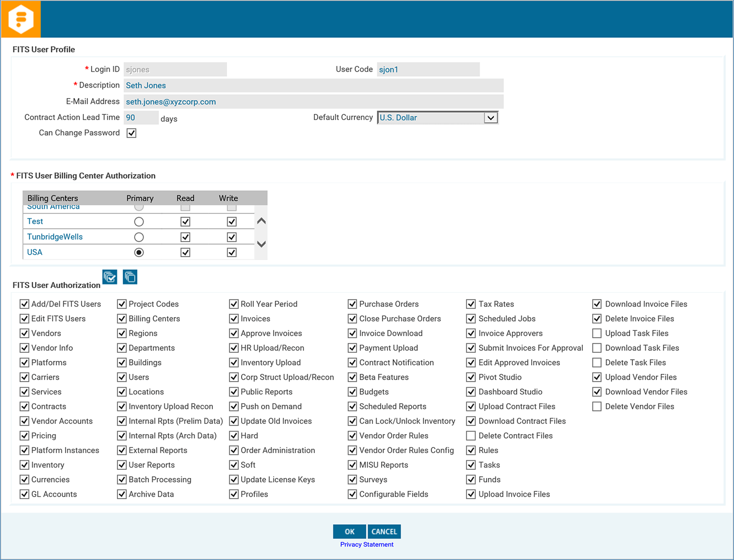Viewport: 734px width, 560px height.
Task: Click the down arrow on billing center scrollbar
Action: click(x=261, y=244)
